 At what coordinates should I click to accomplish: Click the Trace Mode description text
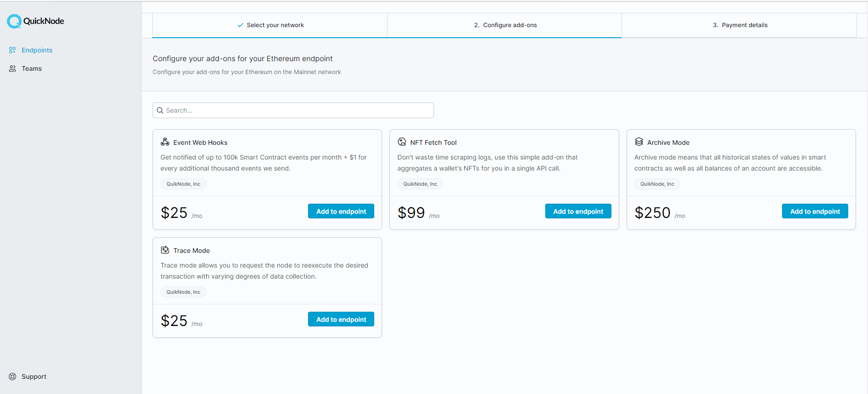pos(264,271)
